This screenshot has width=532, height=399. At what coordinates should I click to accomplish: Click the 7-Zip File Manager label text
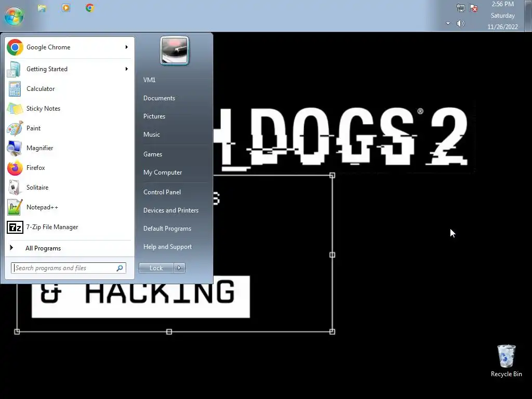(x=52, y=227)
